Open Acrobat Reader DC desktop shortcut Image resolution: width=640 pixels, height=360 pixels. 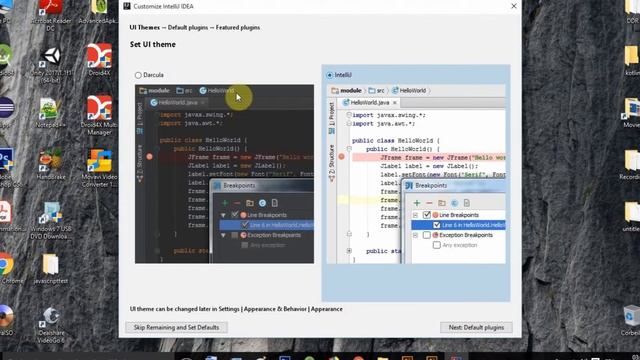51,16
